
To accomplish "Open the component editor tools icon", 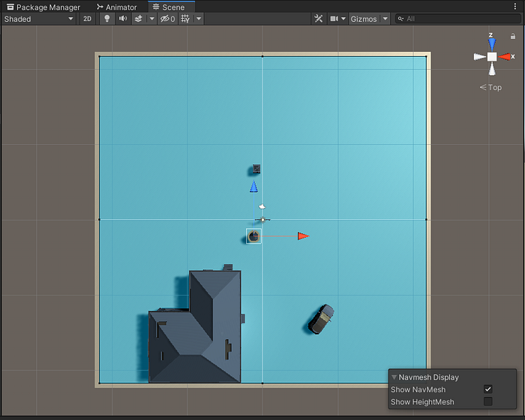I will click(x=318, y=19).
